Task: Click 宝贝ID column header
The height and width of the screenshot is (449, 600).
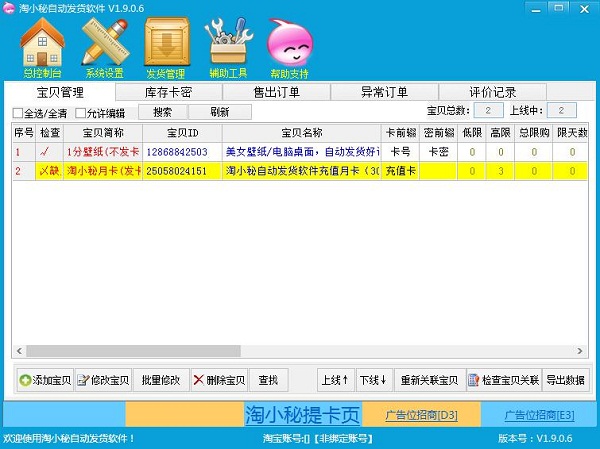Action: click(x=182, y=133)
